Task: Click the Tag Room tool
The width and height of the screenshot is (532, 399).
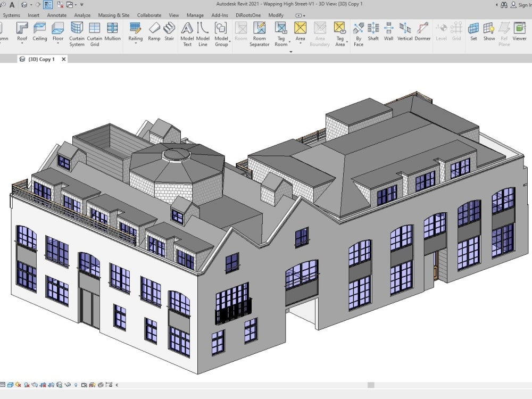Action: [x=281, y=34]
